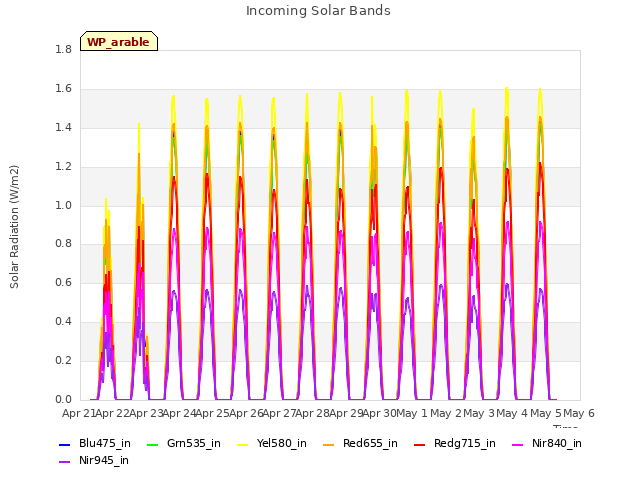Click the magenta Nir840_in legend swatch
640x480 pixels.
[x=518, y=444]
